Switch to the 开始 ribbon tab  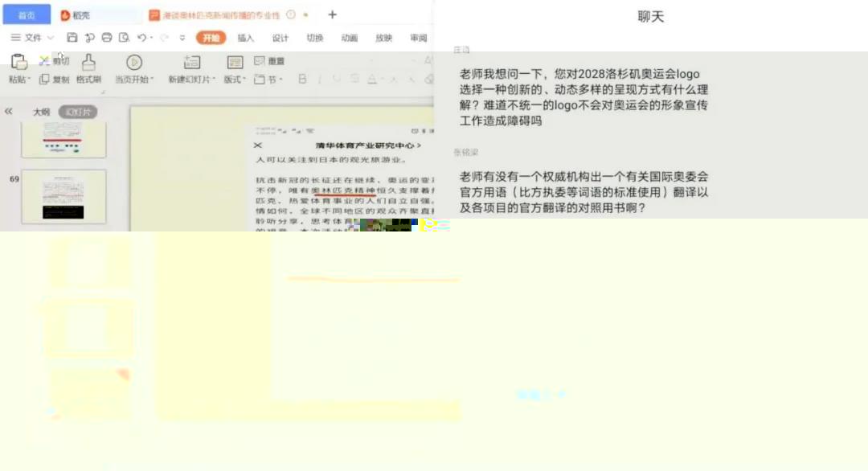pyautogui.click(x=211, y=38)
